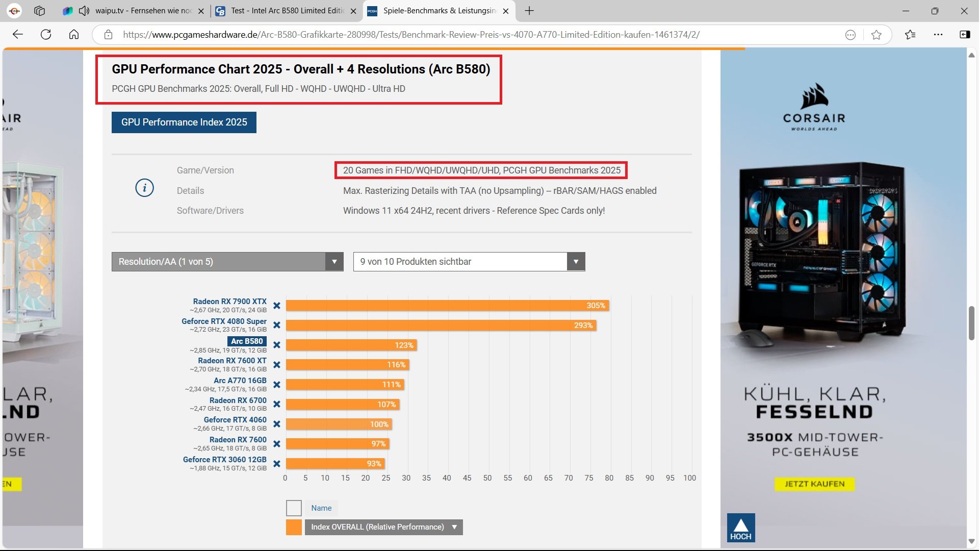Image resolution: width=980 pixels, height=551 pixels.
Task: Hide Geforce RTX 4060 via X toggle
Action: click(x=277, y=424)
